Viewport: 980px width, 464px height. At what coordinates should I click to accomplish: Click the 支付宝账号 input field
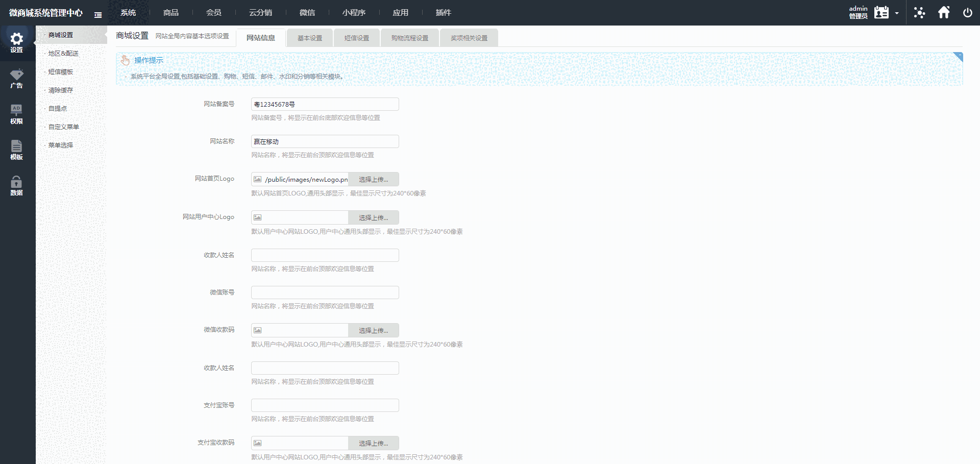325,405
